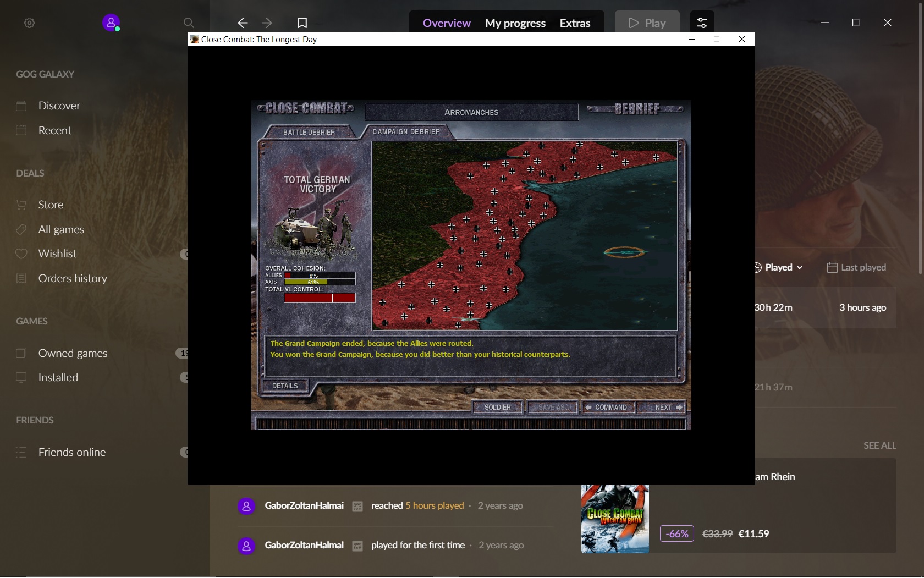Click the Installed monitor icon
924x578 pixels.
(x=21, y=377)
